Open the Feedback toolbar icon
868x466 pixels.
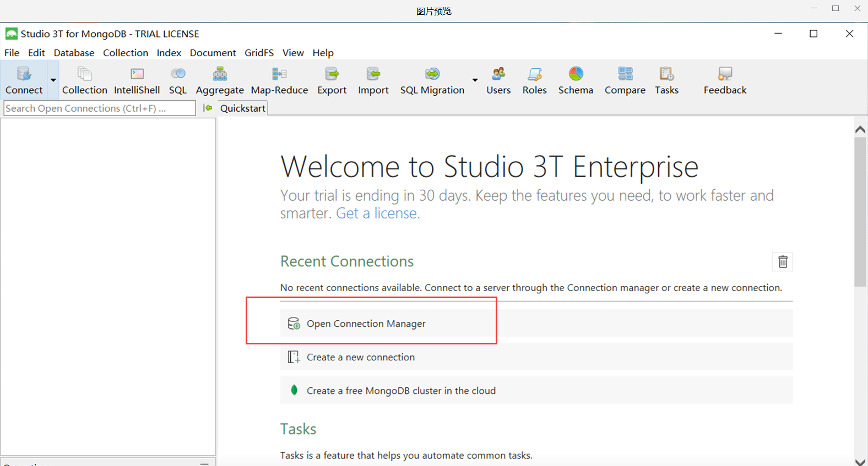tap(725, 80)
